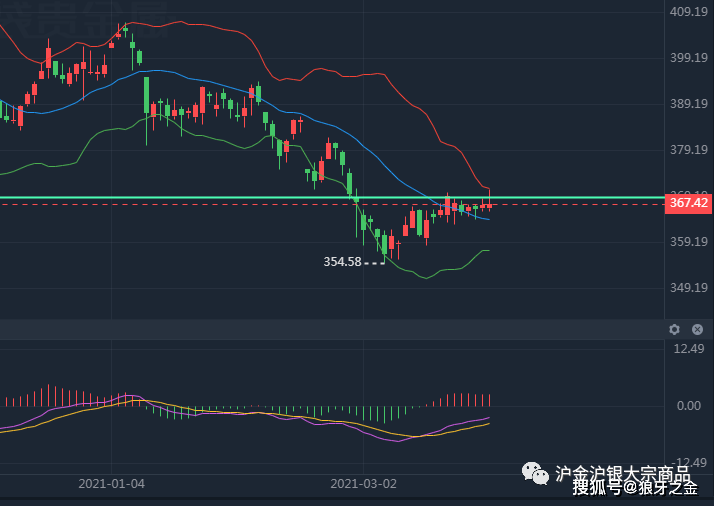The height and width of the screenshot is (506, 714).
Task: Click the 359.19 price axis label
Action: tap(688, 241)
